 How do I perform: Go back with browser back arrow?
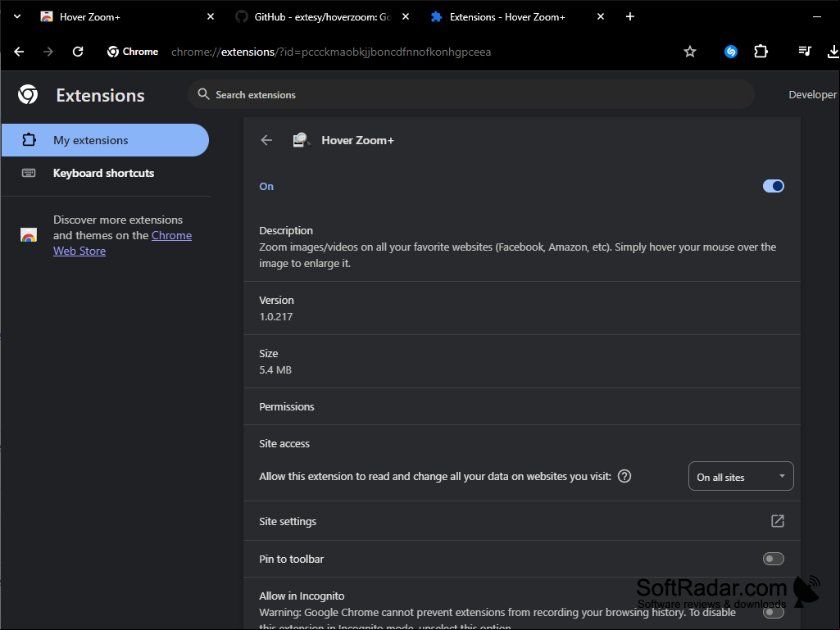point(19,52)
